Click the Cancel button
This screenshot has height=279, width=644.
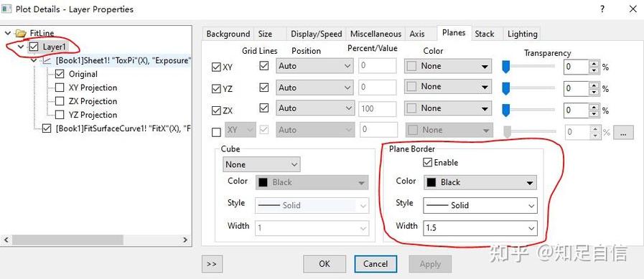click(x=375, y=264)
